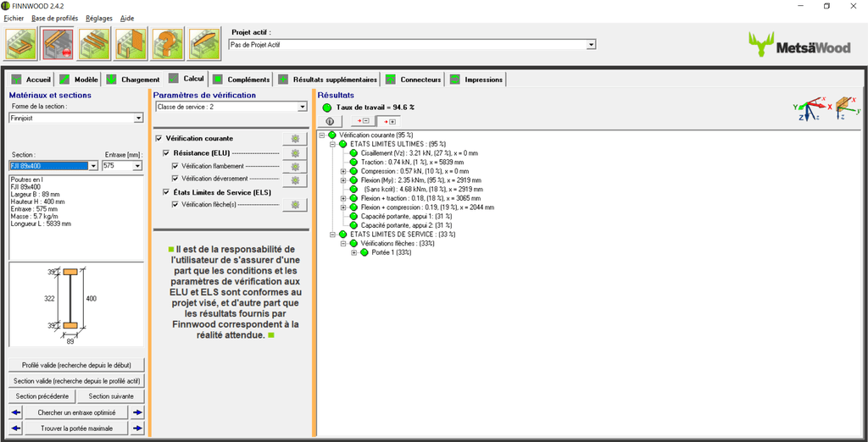This screenshot has width=868, height=442.
Task: Click the MetsäWood logo
Action: (799, 46)
